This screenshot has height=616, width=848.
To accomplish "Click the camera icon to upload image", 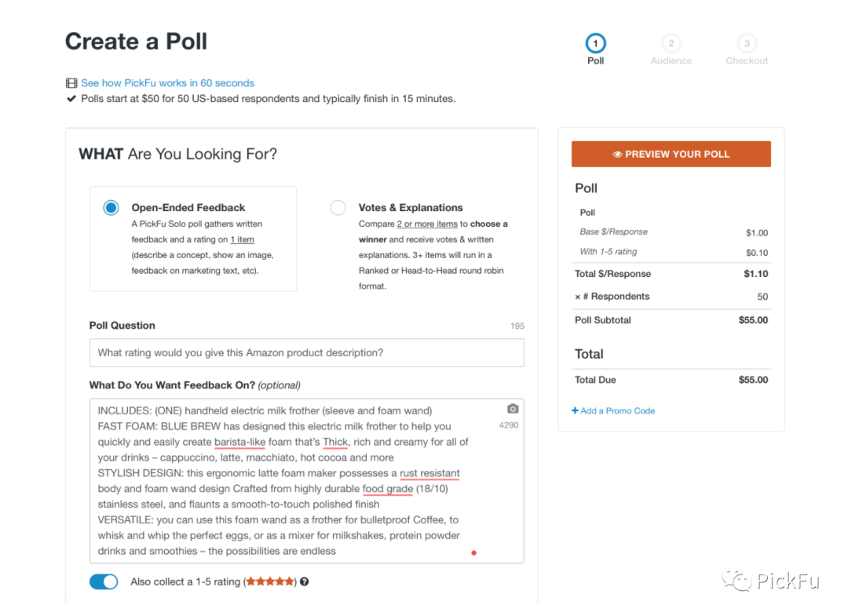I will pyautogui.click(x=513, y=409).
